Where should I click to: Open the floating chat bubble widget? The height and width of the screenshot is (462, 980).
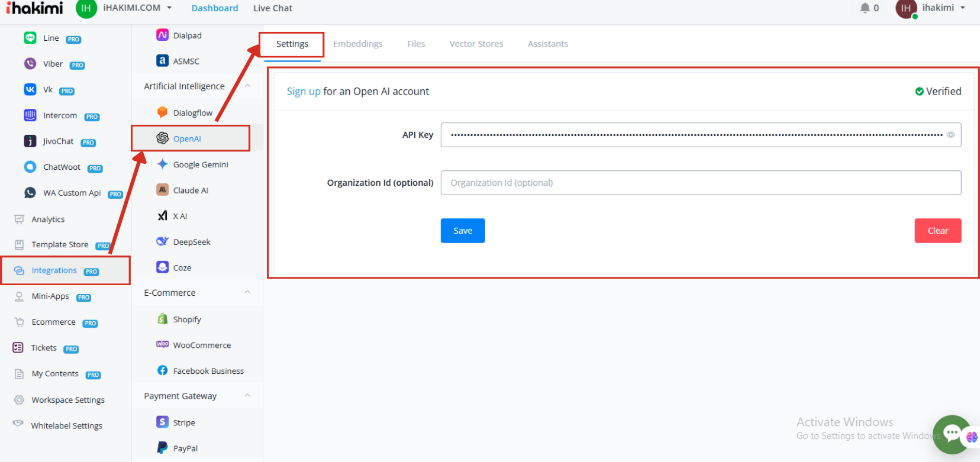pos(952,434)
